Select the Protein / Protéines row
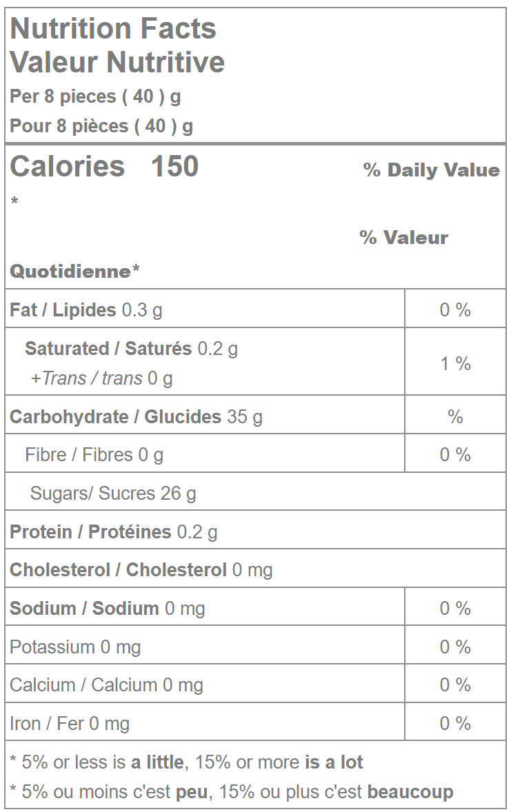 click(x=113, y=532)
